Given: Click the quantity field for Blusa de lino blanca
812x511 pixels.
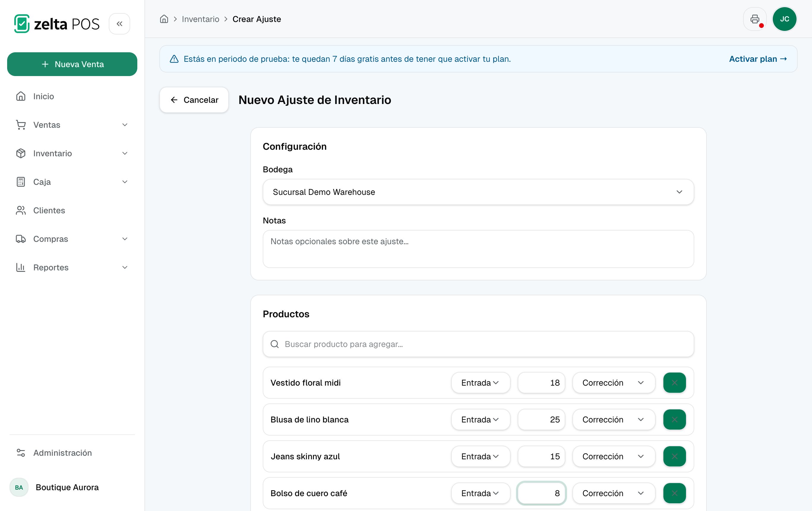Looking at the screenshot, I should tap(541, 419).
